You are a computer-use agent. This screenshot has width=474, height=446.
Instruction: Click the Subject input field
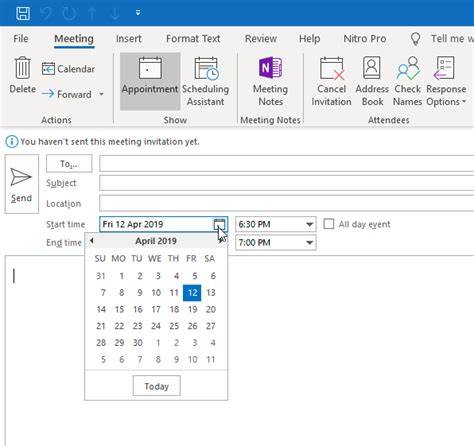(x=287, y=183)
